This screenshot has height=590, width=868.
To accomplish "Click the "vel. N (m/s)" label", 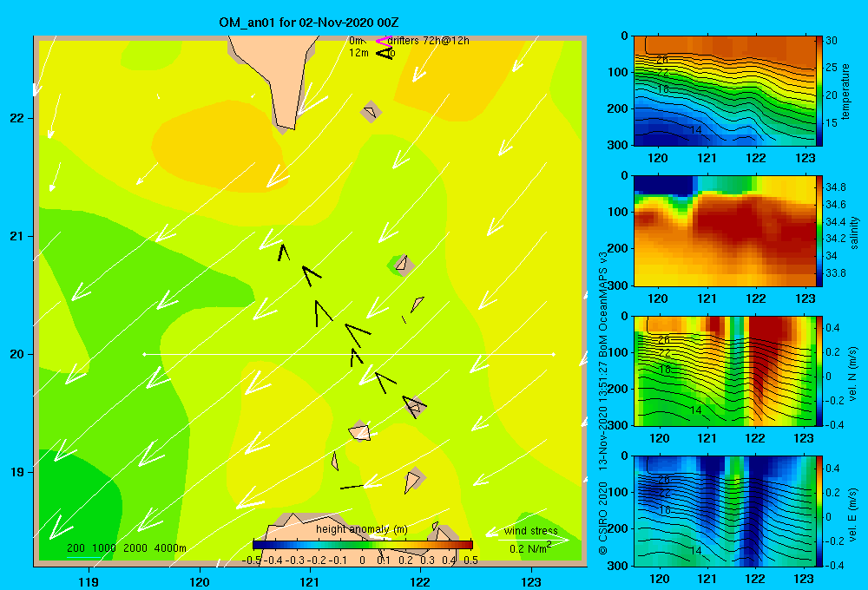I will point(853,374).
